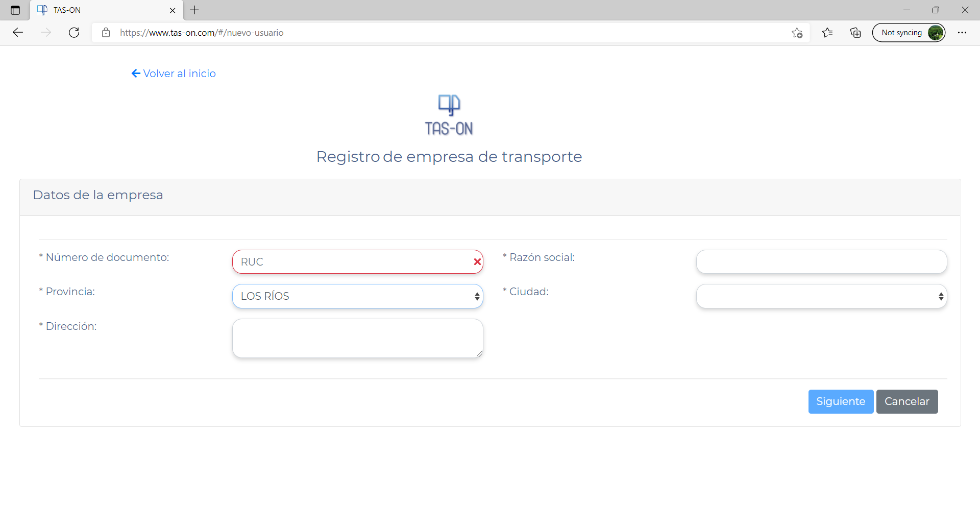Open browser Settings and more menu

(x=962, y=33)
